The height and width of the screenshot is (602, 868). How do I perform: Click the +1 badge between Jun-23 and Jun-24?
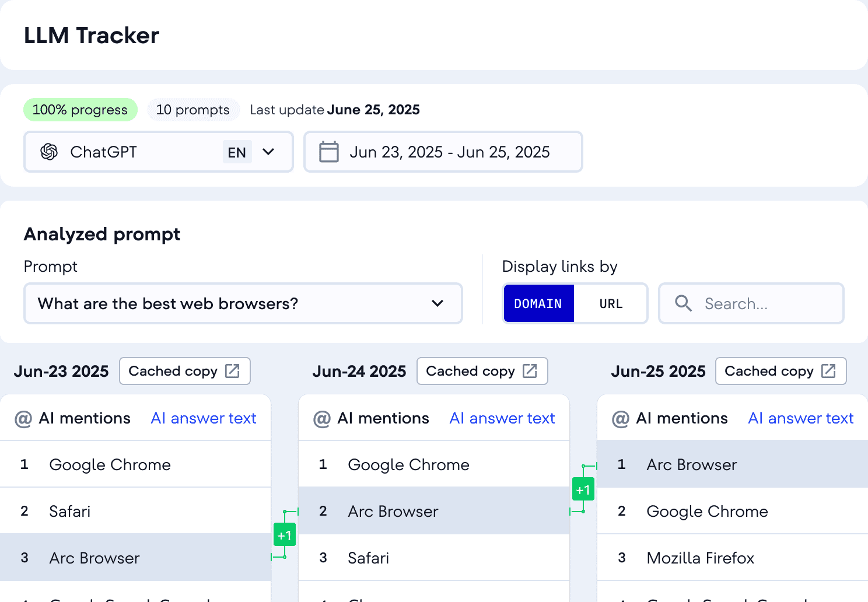(x=285, y=535)
